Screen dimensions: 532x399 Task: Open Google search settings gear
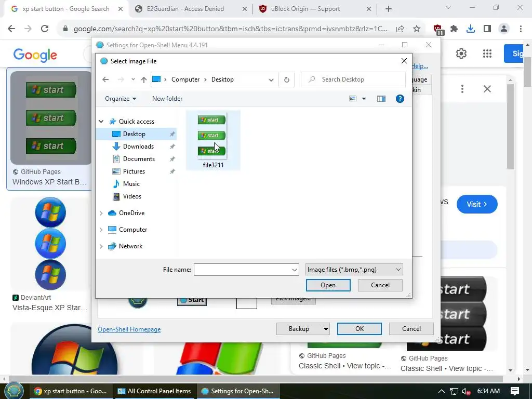pyautogui.click(x=461, y=54)
